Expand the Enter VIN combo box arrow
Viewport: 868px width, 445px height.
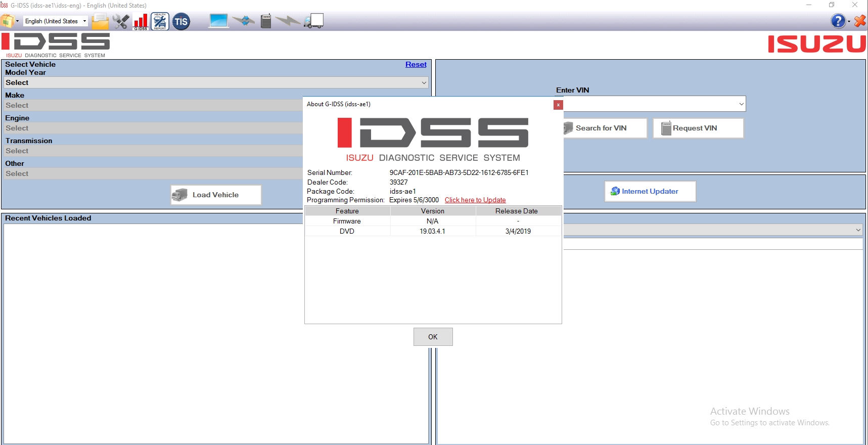(x=741, y=104)
